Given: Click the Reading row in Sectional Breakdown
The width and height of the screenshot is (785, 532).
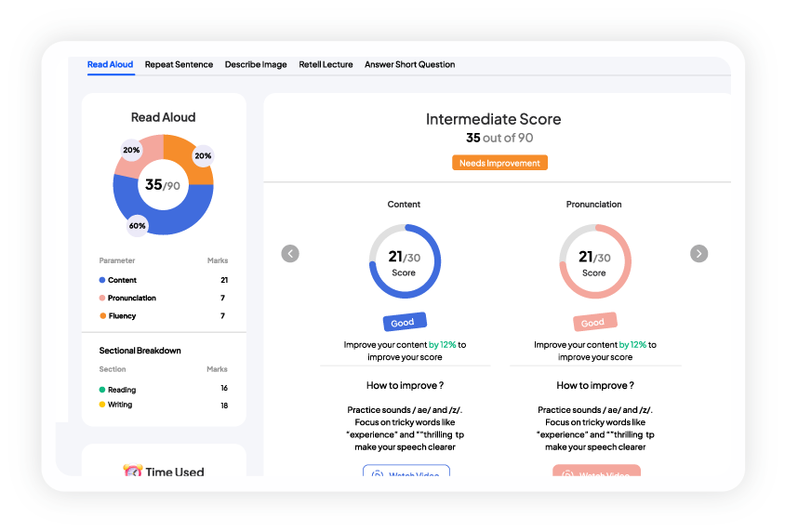Looking at the screenshot, I should [163, 389].
